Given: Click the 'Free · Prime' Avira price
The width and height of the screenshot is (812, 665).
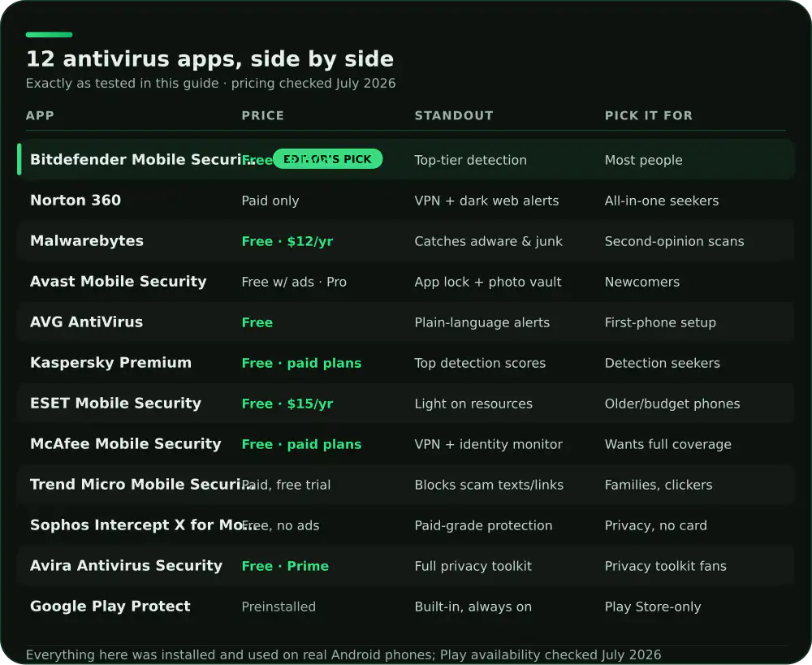Looking at the screenshot, I should [285, 566].
